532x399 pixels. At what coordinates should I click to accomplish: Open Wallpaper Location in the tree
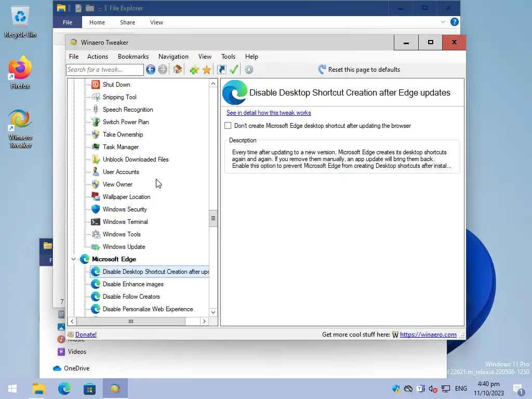pos(127,197)
